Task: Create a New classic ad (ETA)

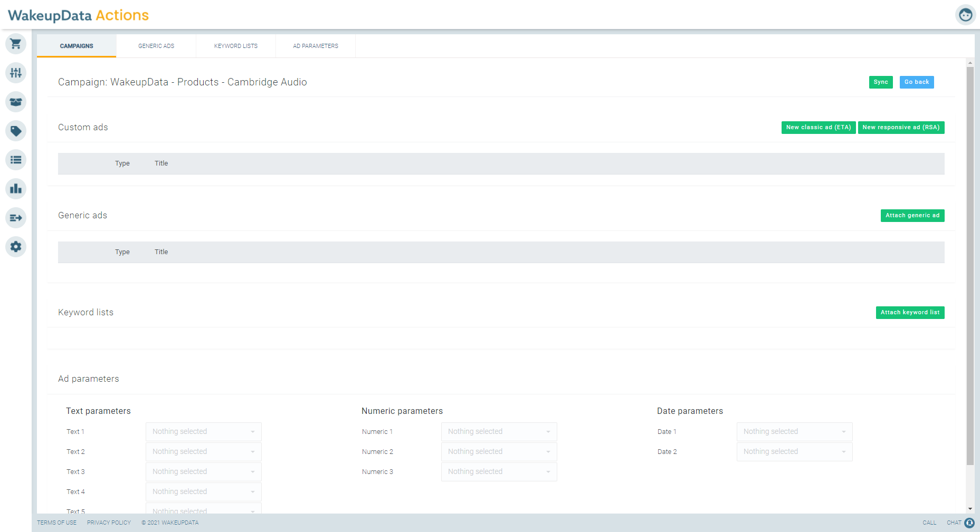Action: (819, 128)
